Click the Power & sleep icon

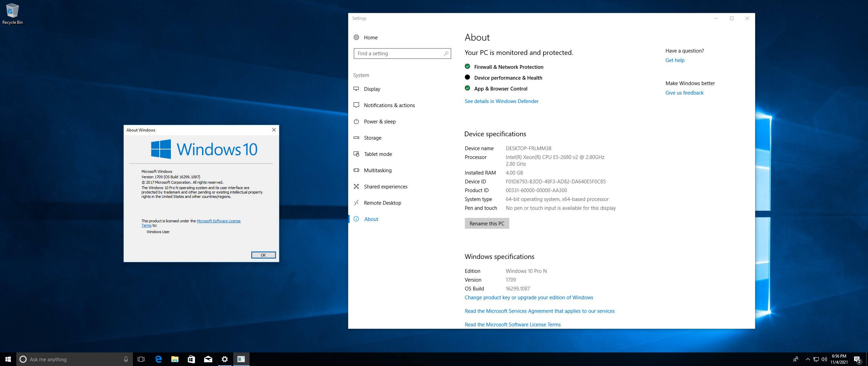(356, 121)
